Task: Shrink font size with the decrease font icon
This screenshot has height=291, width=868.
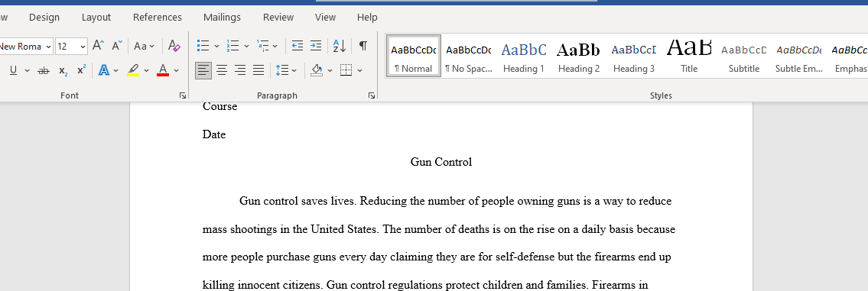Action: click(117, 46)
